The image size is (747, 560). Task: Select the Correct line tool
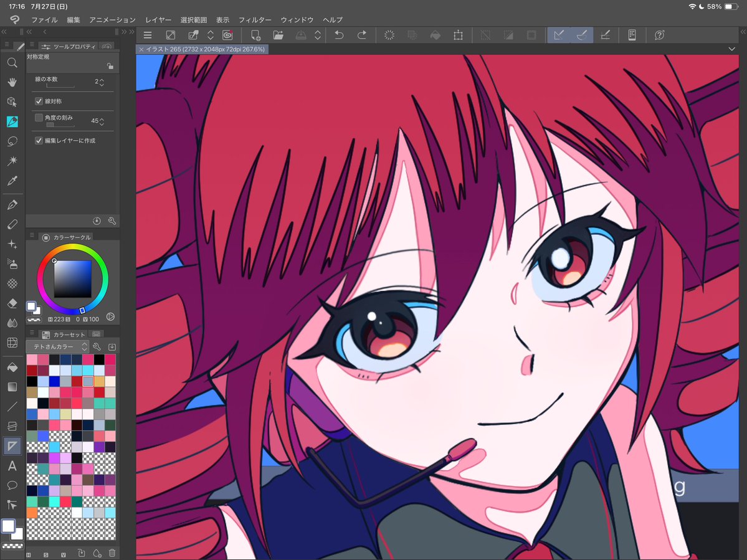point(12,505)
